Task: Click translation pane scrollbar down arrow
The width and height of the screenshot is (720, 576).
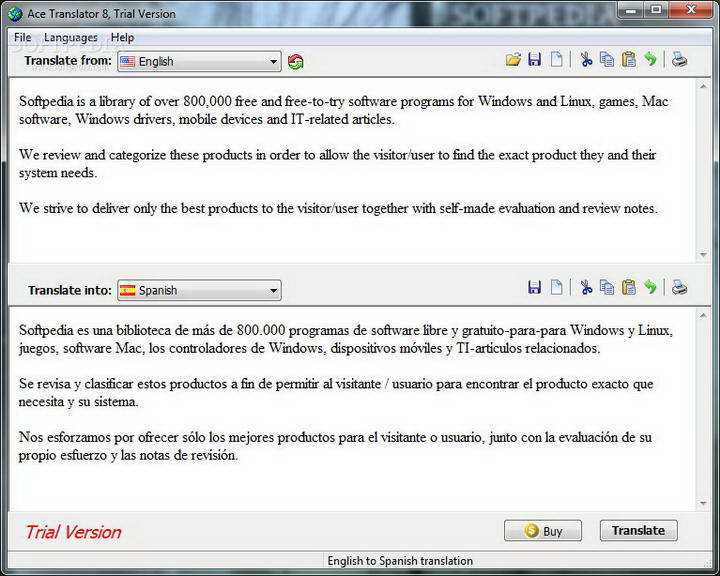Action: click(x=703, y=503)
